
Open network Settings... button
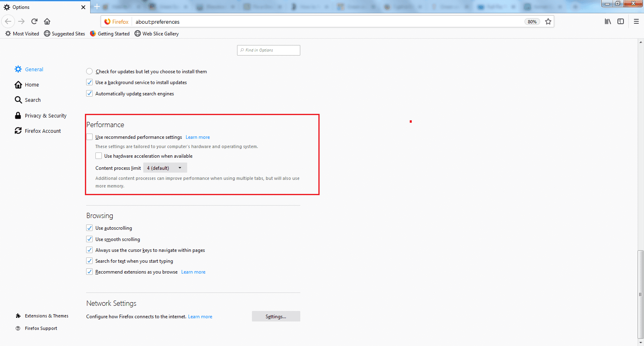276,317
